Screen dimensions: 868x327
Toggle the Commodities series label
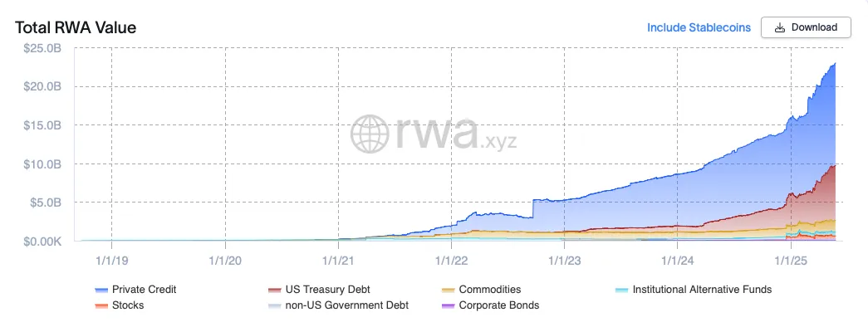pyautogui.click(x=490, y=290)
